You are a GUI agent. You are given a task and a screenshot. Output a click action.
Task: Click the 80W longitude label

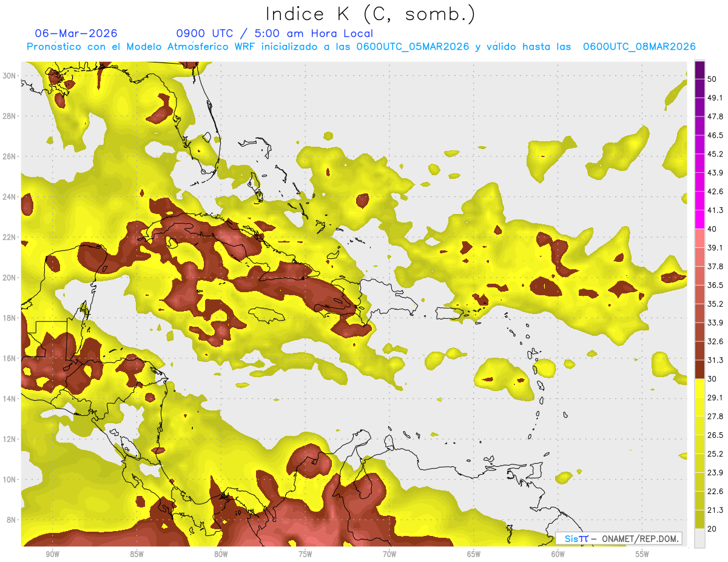click(221, 554)
